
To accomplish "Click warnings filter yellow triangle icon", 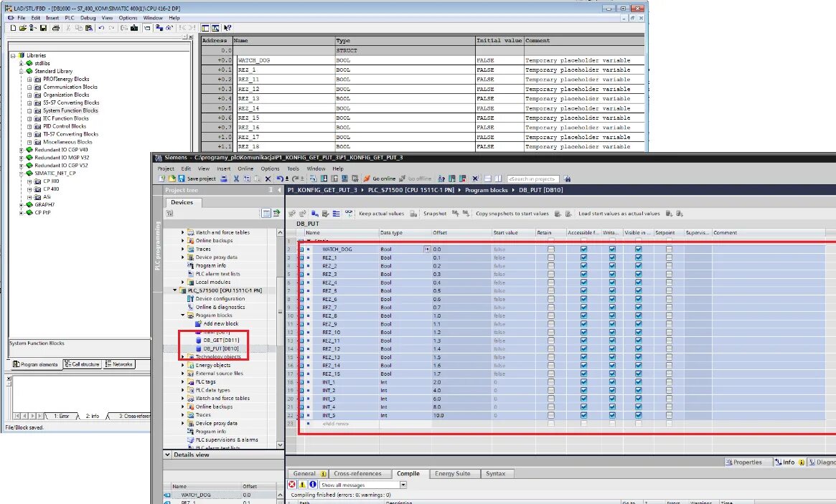I will 302,485.
